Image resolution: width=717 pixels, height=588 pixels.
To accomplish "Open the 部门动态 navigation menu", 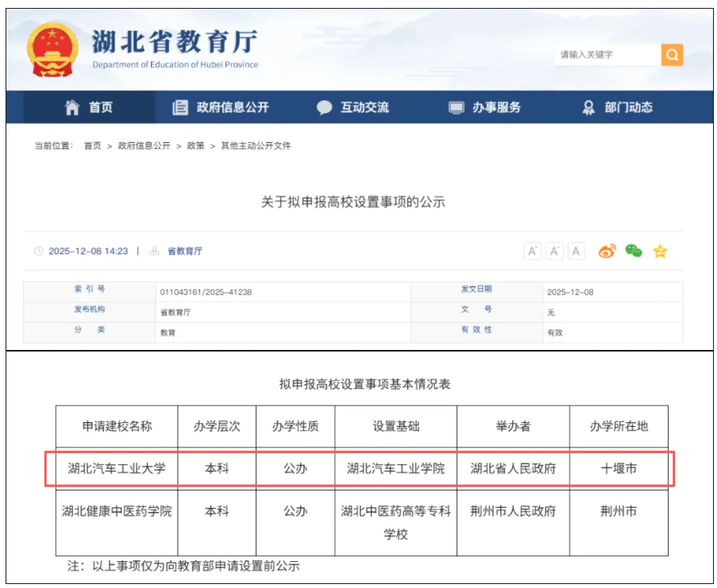I will [616, 107].
